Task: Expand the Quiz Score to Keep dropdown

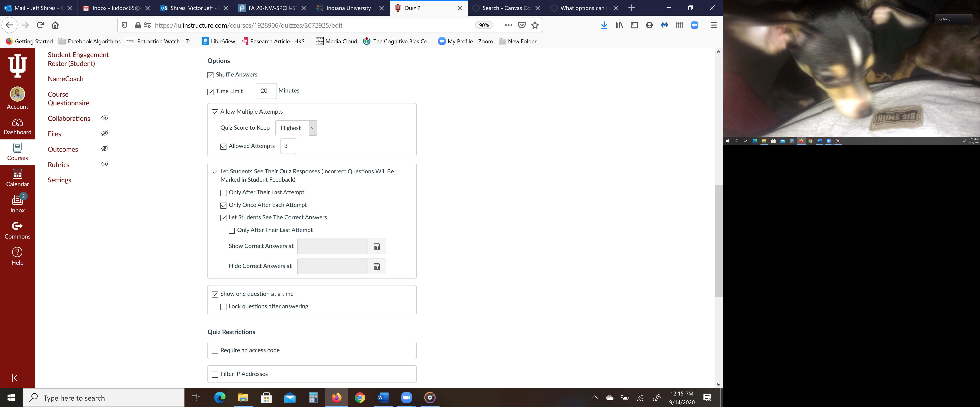Action: pos(312,128)
